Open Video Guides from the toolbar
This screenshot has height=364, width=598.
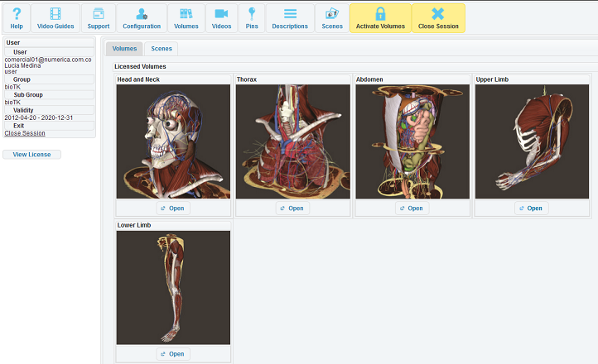tap(55, 18)
